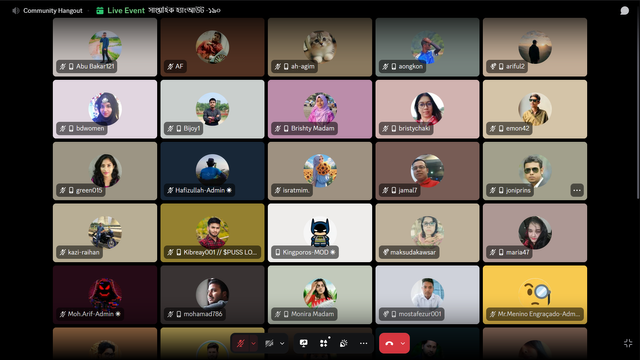Select the Brishty Madam tile
The height and width of the screenshot is (360, 640).
click(x=320, y=109)
